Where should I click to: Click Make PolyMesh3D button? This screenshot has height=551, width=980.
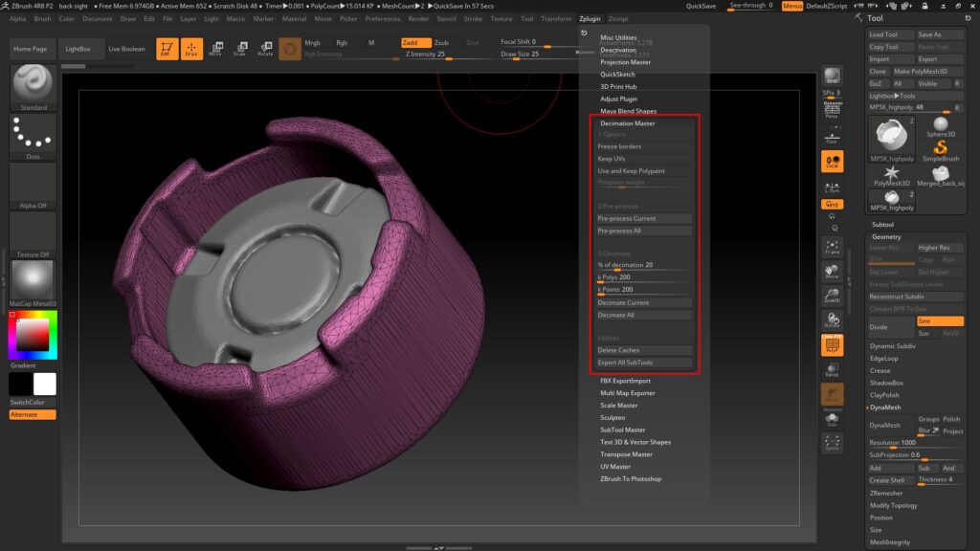(x=927, y=71)
